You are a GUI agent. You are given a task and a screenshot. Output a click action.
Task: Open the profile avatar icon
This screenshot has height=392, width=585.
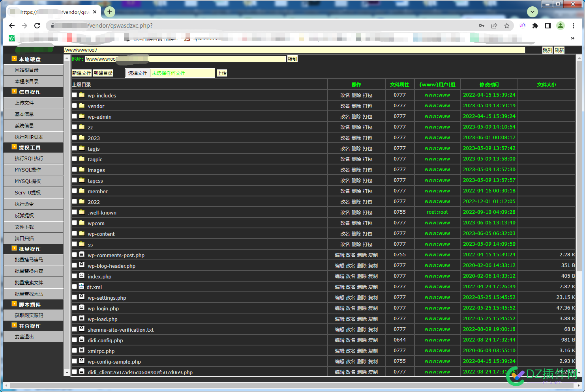(561, 26)
